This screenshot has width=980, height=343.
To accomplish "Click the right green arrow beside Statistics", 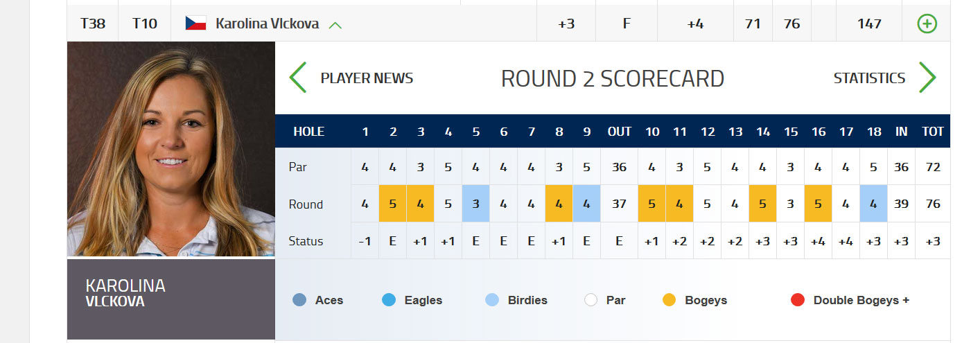I will (927, 78).
